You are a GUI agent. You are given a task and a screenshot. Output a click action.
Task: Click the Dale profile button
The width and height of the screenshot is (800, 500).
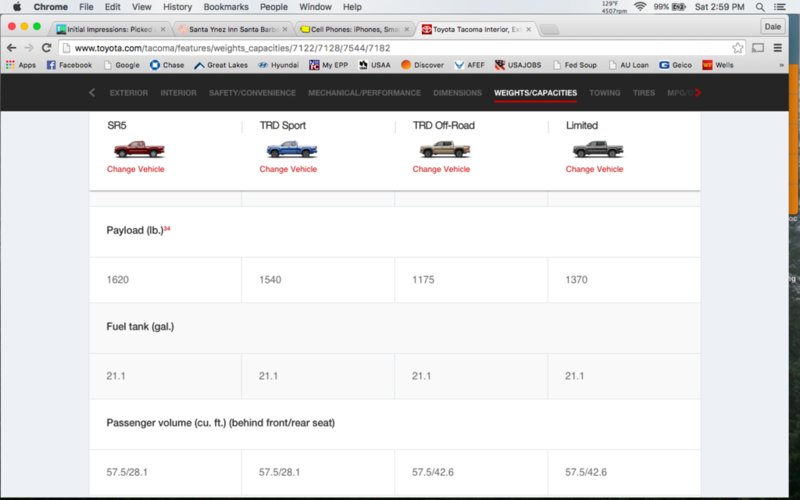[772, 27]
